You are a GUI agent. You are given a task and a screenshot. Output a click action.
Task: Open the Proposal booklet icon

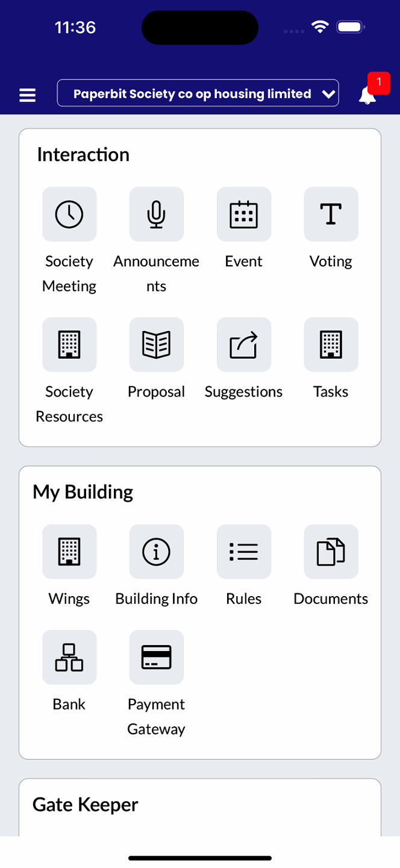(x=156, y=344)
